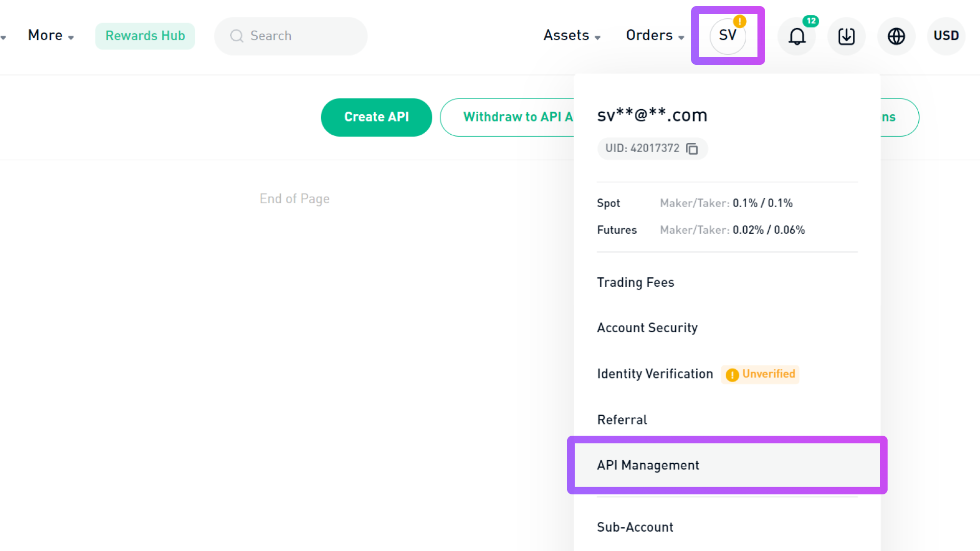This screenshot has width=980, height=551.
Task: Expand the Orders dropdown
Action: coord(655,36)
